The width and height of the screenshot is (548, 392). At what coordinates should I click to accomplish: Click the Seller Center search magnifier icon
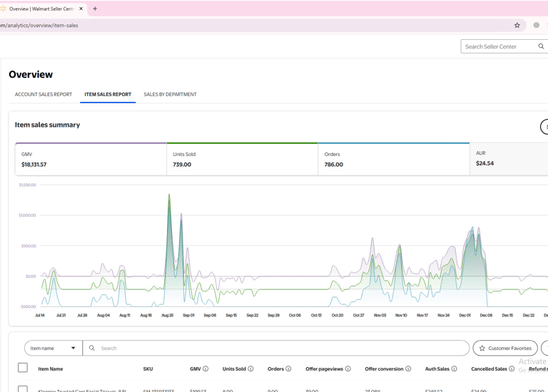541,46
